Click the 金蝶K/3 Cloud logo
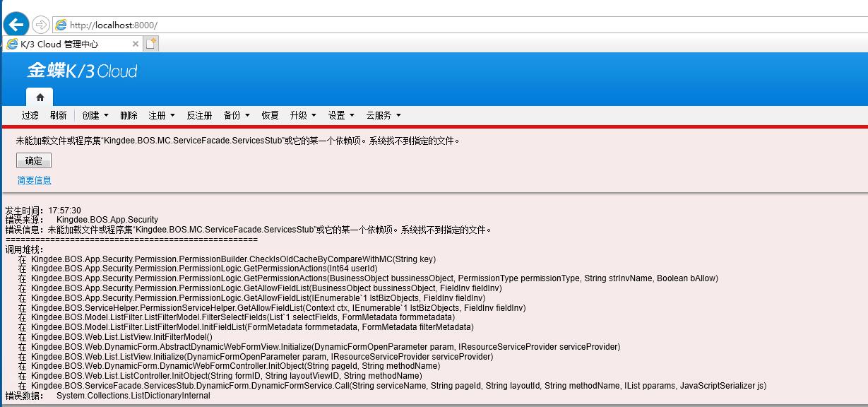The width and height of the screenshot is (868, 407). 82,71
